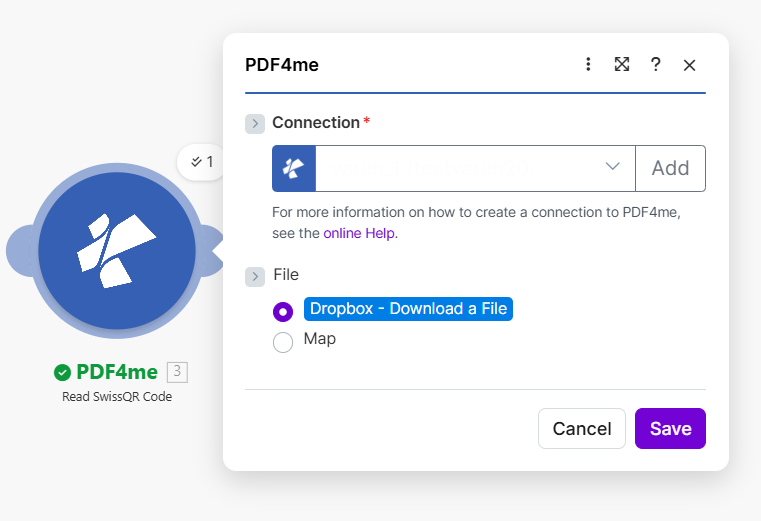
Task: Open the online Help link
Action: coord(359,233)
